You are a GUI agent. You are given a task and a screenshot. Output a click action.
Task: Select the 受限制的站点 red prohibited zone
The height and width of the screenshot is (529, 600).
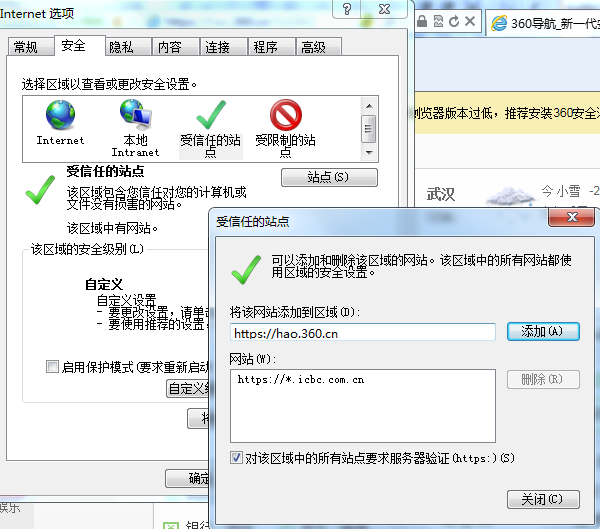pyautogui.click(x=286, y=115)
